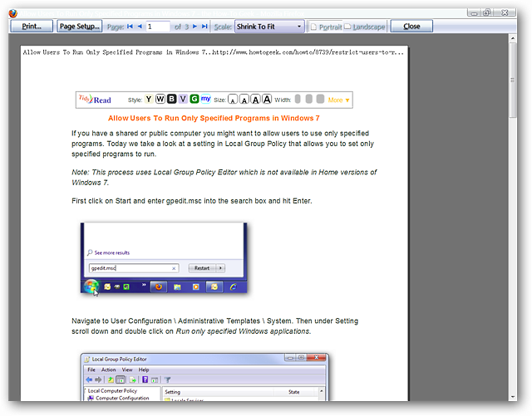Click arrow next to Restart in screenshot
This screenshot has height=416, width=532.
click(x=220, y=268)
